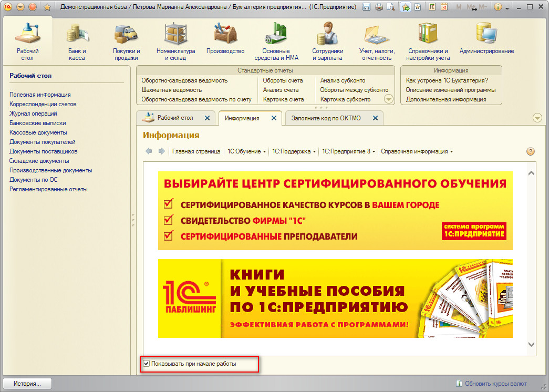Expand the 1С:Обучение dropdown menu

tap(247, 151)
